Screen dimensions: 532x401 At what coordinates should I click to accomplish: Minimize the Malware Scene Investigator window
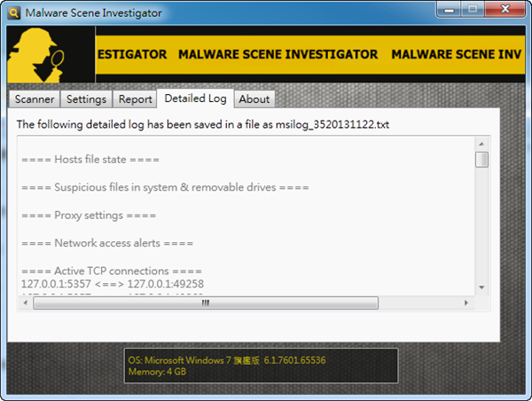[x=449, y=9]
